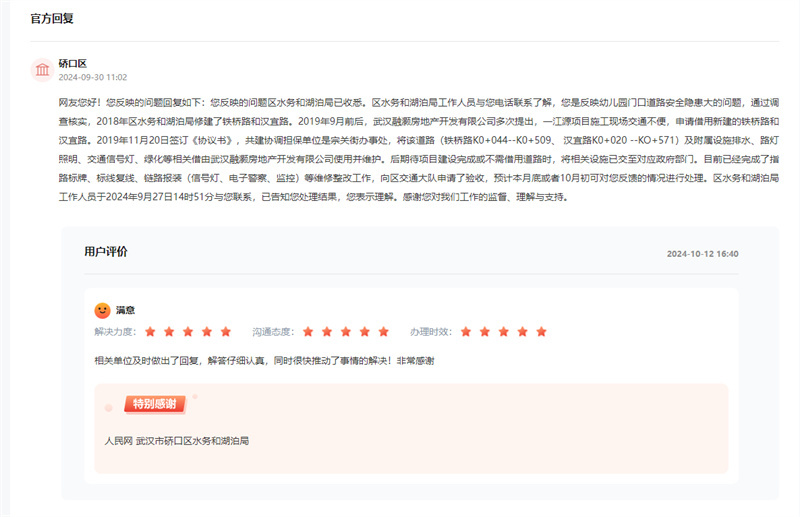800x517 pixels.
Task: Click the review date 2024-10-12 16:40
Action: pyautogui.click(x=702, y=254)
